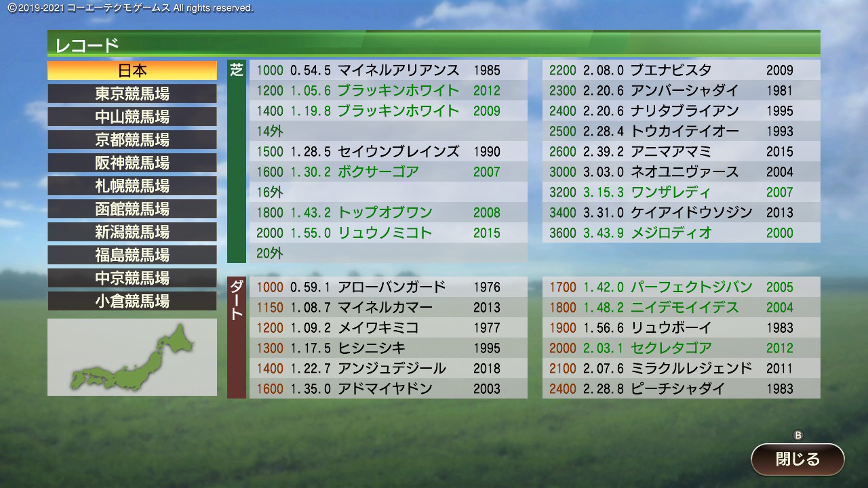This screenshot has width=868, height=488.
Task: Select 函館競馬場 in the list
Action: (x=132, y=209)
